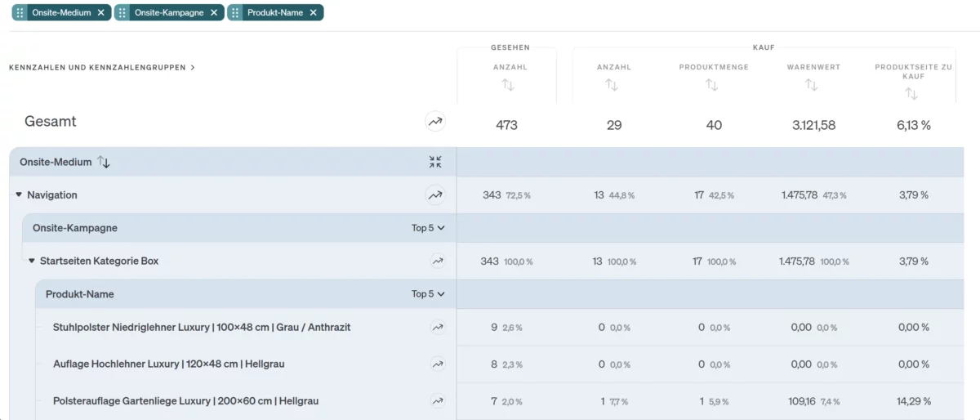Sort by Gesehen Anzahl column
This screenshot has height=420, width=980.
[x=507, y=85]
